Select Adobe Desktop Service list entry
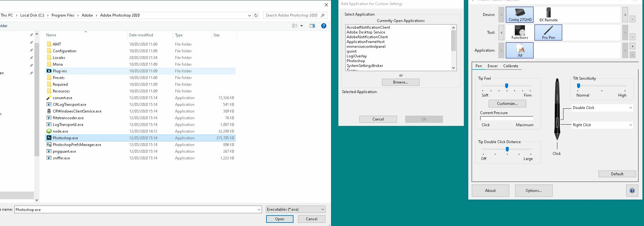Screen dimensions: 644x226 click(x=366, y=32)
